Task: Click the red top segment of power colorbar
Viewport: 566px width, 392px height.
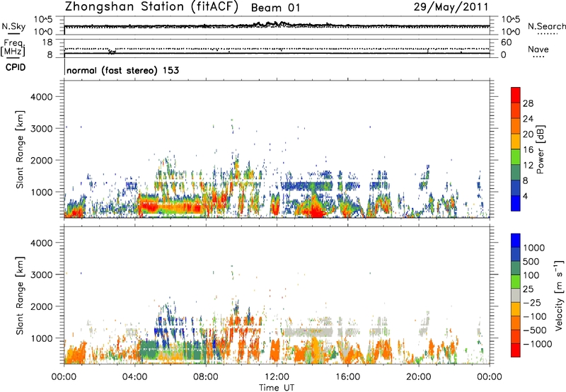Action: click(x=516, y=95)
